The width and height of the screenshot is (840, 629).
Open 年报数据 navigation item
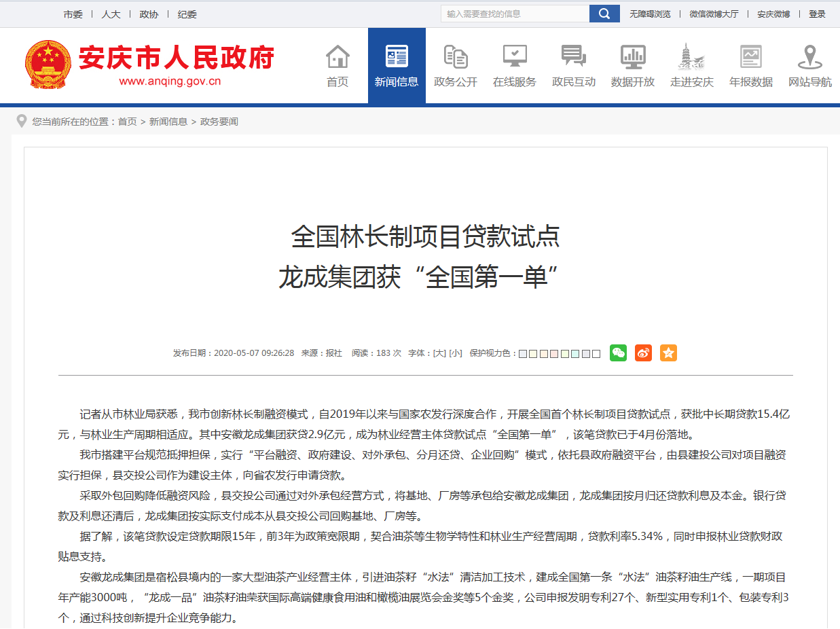pyautogui.click(x=750, y=66)
